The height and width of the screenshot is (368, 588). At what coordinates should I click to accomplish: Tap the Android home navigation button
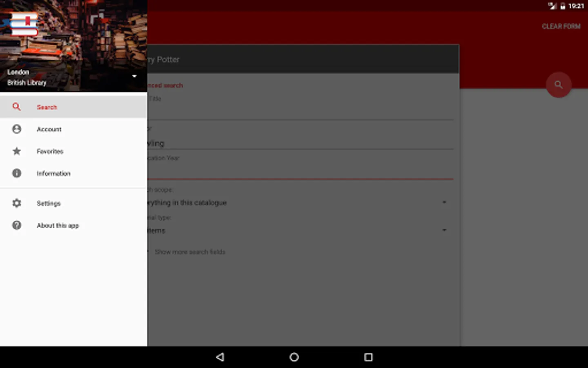[294, 357]
